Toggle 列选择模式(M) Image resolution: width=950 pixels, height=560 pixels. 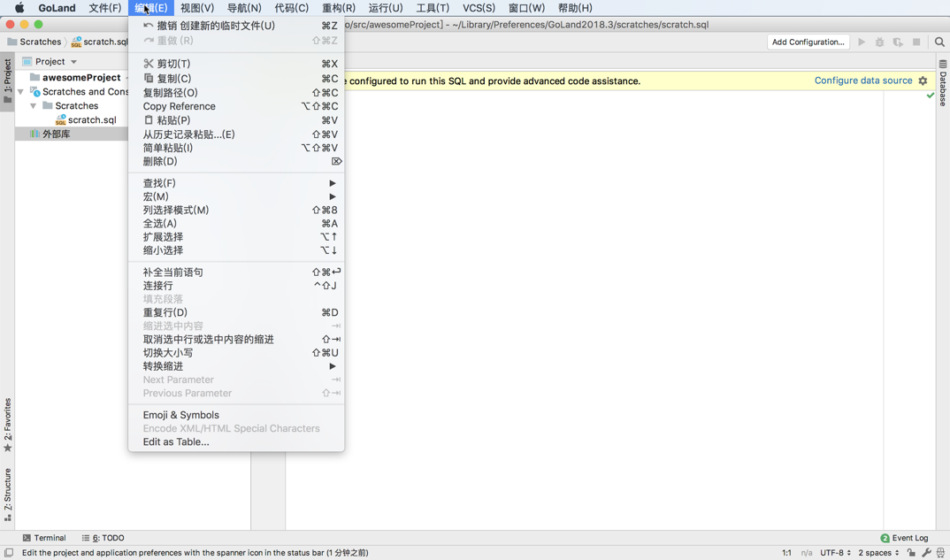236,210
